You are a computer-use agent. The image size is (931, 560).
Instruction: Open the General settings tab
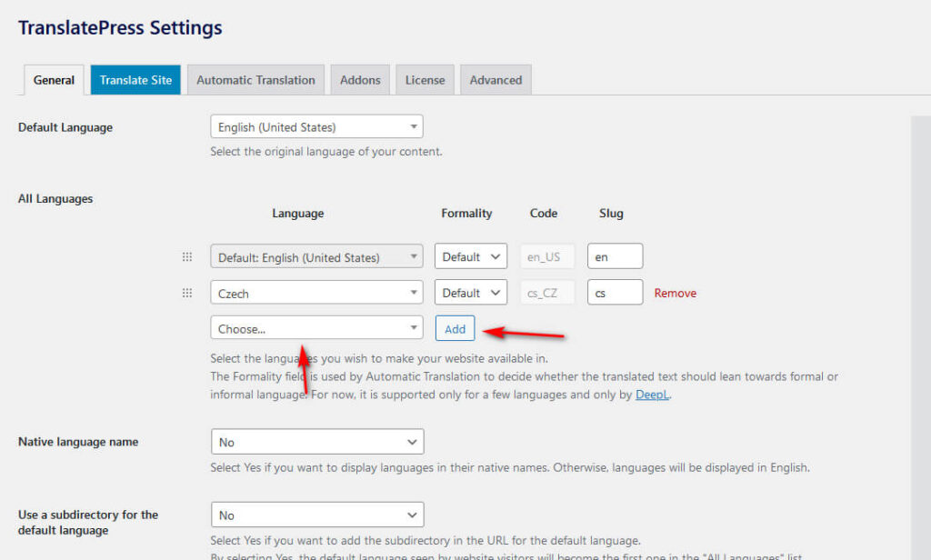[54, 80]
